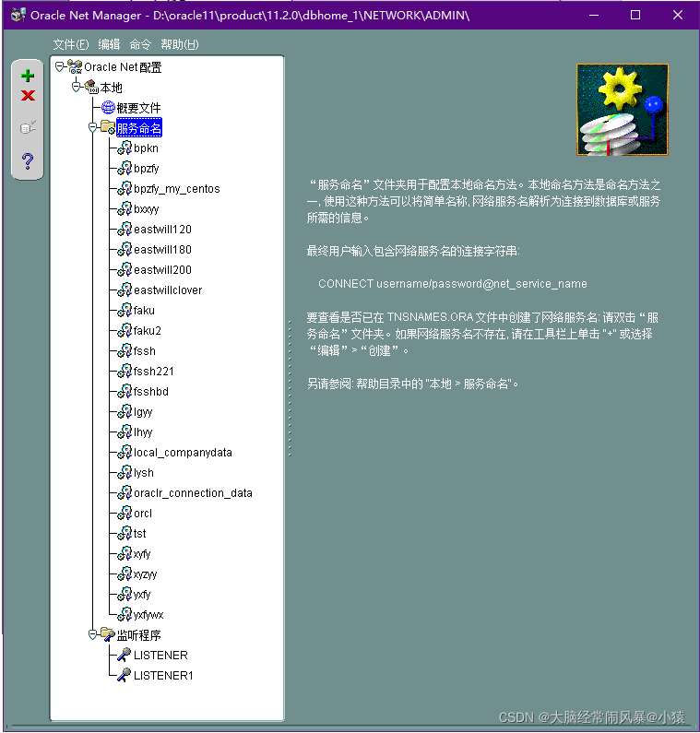This screenshot has height=733, width=700.
Task: Click the LISTENER1 microphone icon
Action: coord(124,675)
